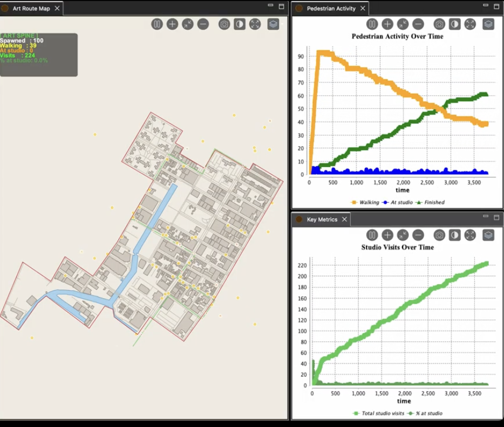
Task: Toggle antialiasing in Pedestrian Activity toolbar
Action: (455, 24)
